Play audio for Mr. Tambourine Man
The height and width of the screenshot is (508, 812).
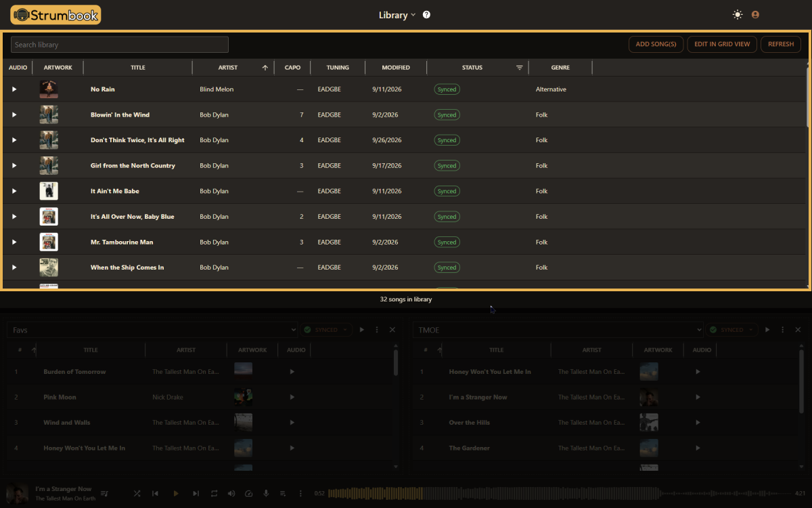[14, 242]
